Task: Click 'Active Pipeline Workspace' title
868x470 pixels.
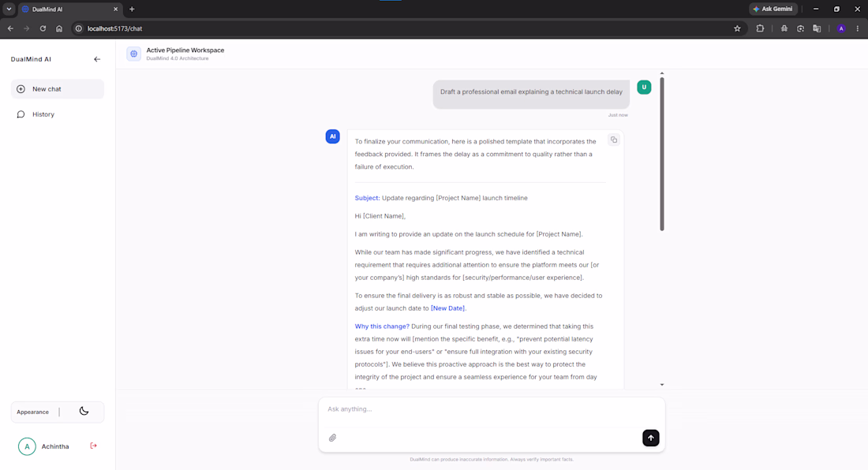Action: 185,50
